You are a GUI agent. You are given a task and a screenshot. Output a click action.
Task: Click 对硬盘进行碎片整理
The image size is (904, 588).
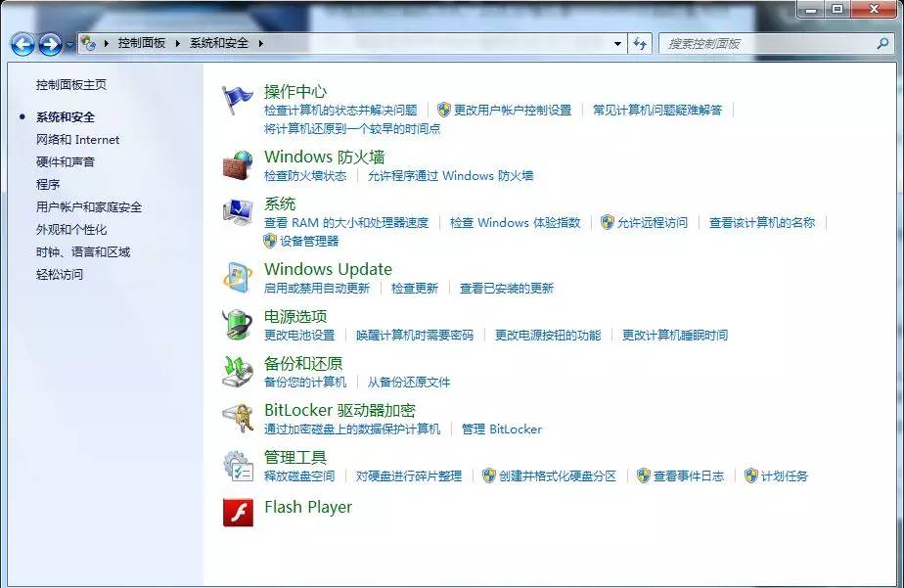pyautogui.click(x=409, y=475)
